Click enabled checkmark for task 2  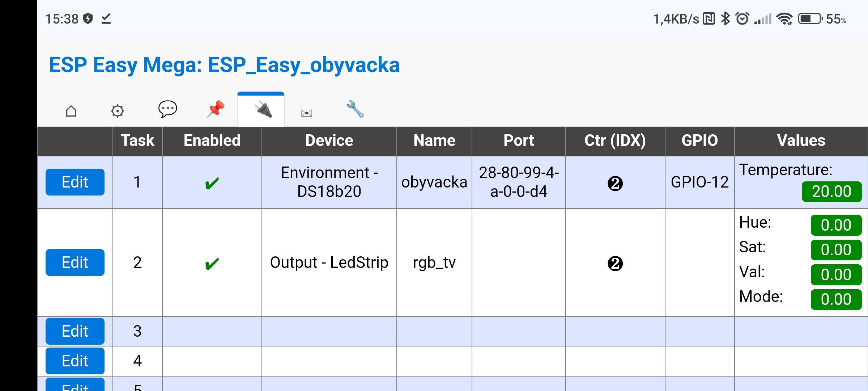tap(212, 263)
